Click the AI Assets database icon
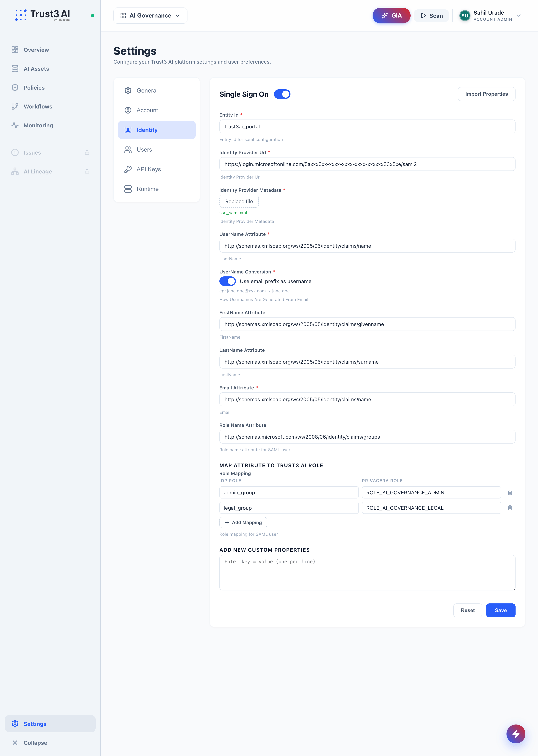Image resolution: width=538 pixels, height=756 pixels. point(15,69)
